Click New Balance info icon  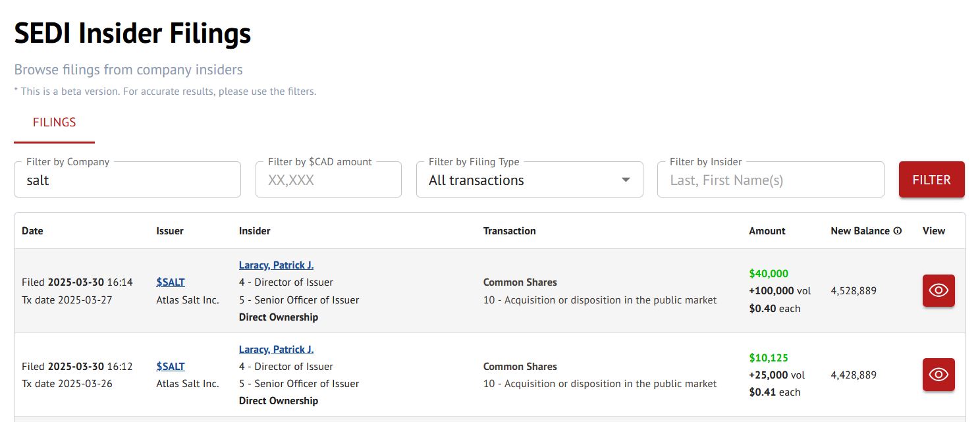897,231
